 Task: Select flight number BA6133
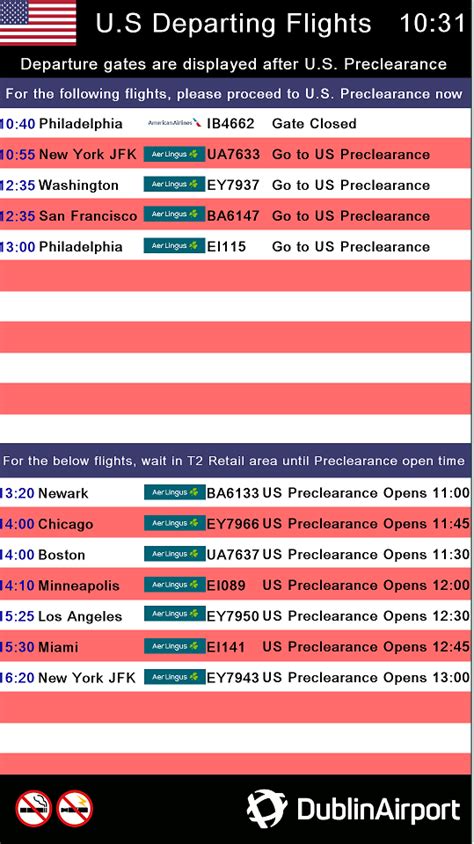[233, 493]
